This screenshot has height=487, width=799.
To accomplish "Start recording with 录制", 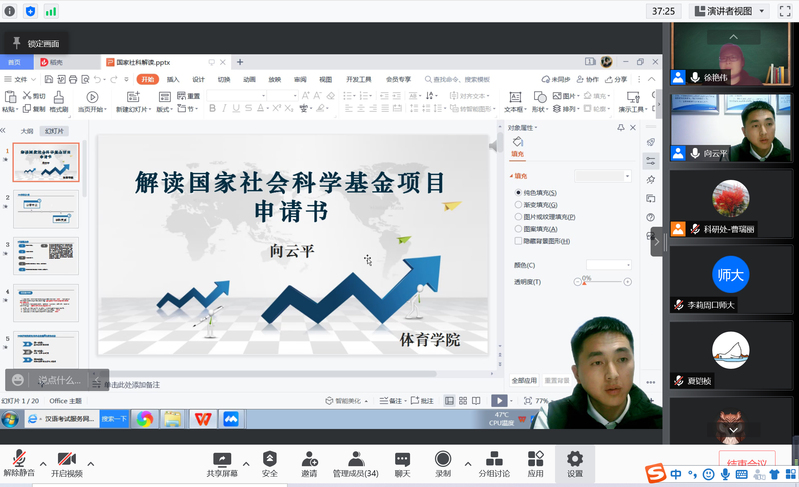I will [x=443, y=463].
